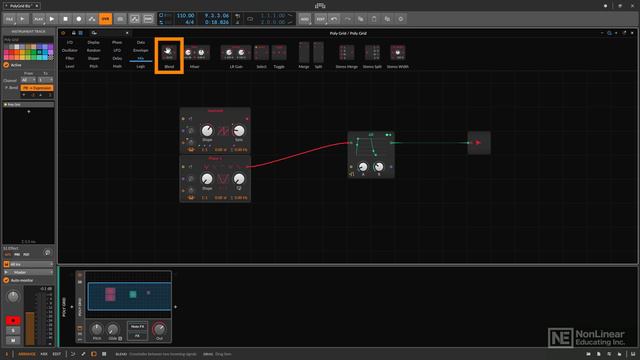Open the Random module category
Image resolution: width=640 pixels, height=360 pixels.
(93, 50)
